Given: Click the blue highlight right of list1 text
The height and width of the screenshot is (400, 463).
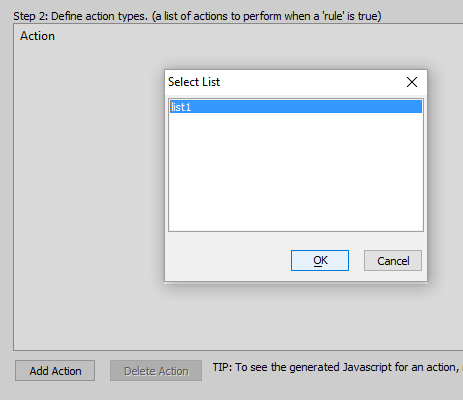Looking at the screenshot, I should pos(306,107).
